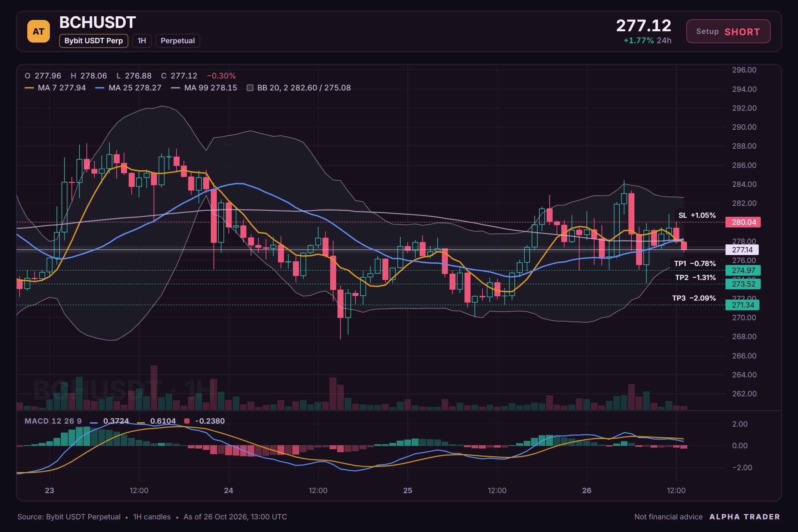
Task: Click the 277.14 current price tag
Action: point(742,250)
